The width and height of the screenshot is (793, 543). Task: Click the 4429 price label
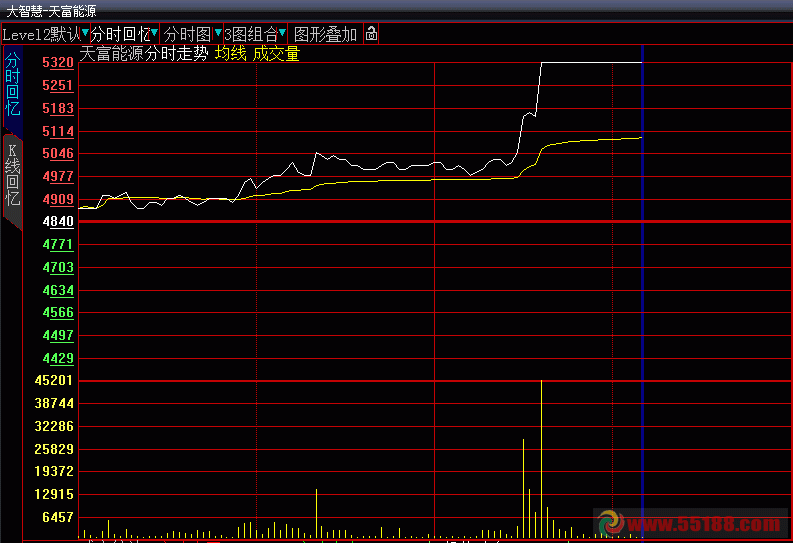point(58,358)
